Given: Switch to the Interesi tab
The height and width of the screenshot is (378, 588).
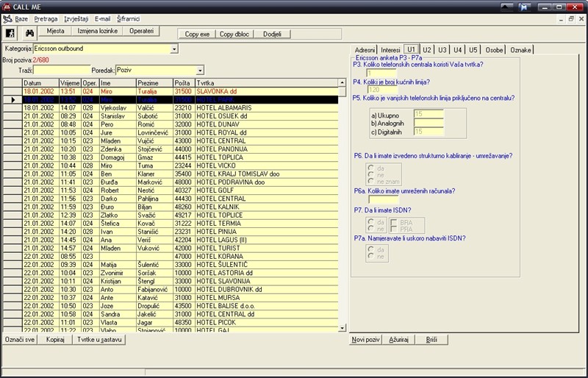Looking at the screenshot, I should pos(390,50).
